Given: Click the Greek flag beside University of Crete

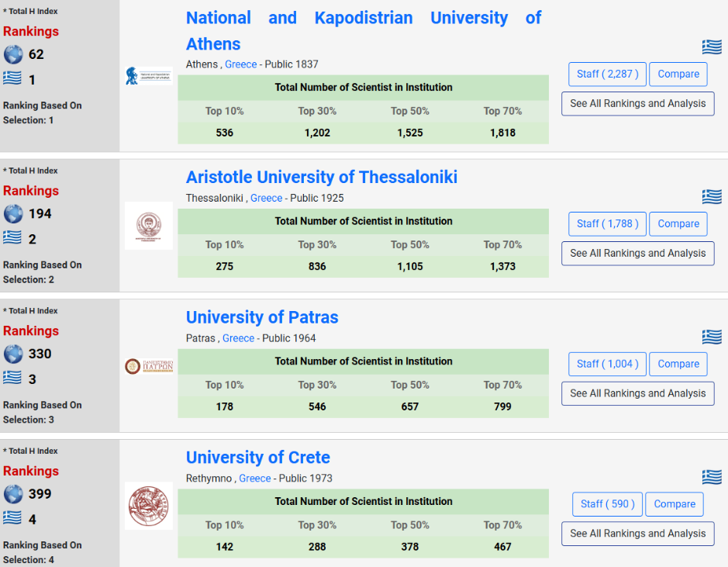Looking at the screenshot, I should 712,476.
